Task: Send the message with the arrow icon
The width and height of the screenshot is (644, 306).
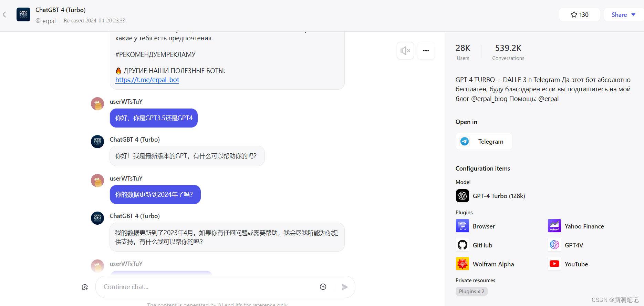Action: point(344,287)
